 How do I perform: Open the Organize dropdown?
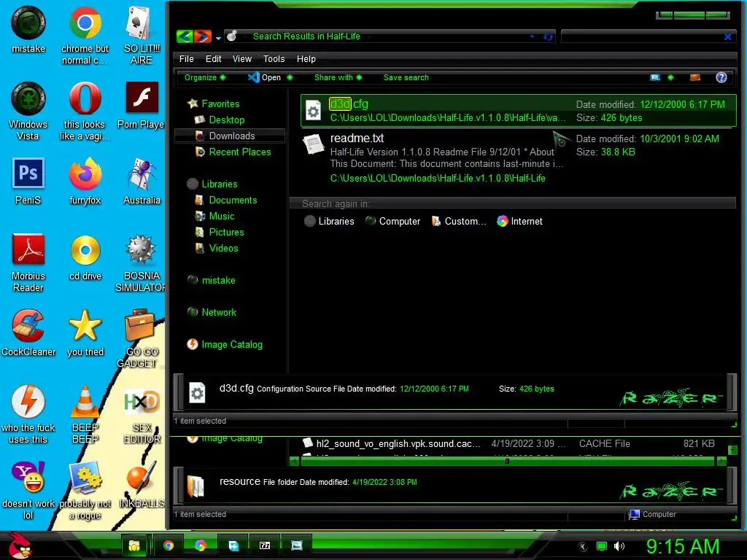pyautogui.click(x=205, y=77)
